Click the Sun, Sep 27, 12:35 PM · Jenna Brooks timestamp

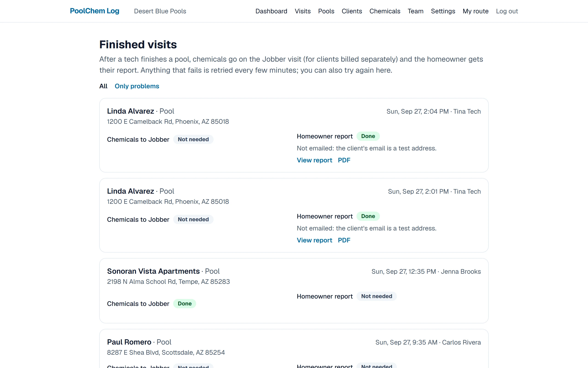(x=426, y=272)
